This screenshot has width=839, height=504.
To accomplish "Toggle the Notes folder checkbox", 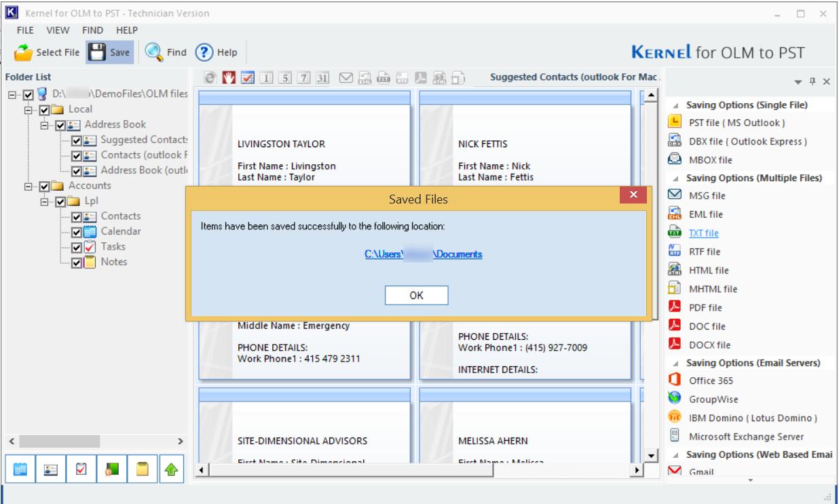I will point(76,263).
